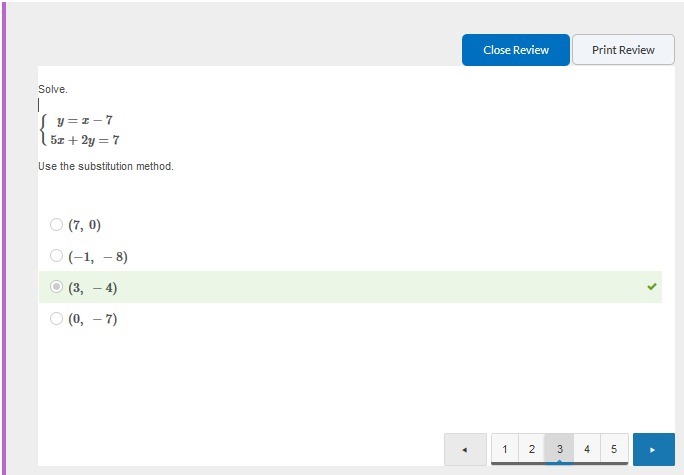Click the Close Review button
Image resolution: width=684 pixels, height=475 pixels.
pos(515,50)
